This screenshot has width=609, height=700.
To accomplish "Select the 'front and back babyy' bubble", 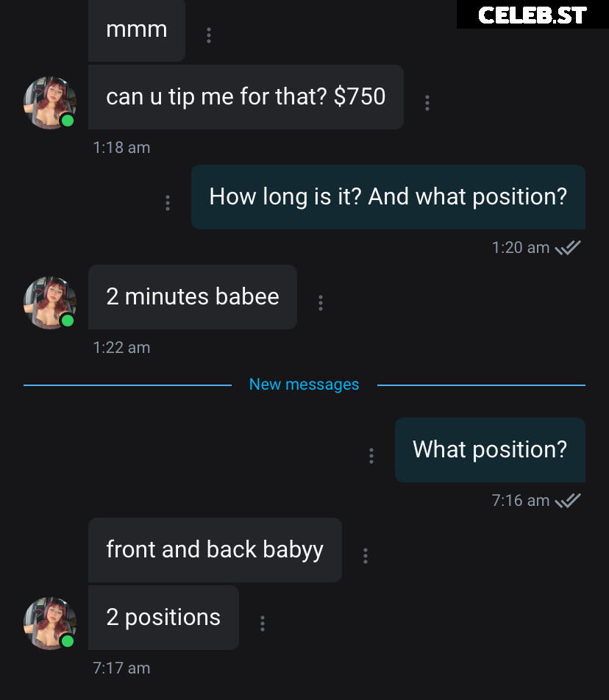I will (x=216, y=550).
